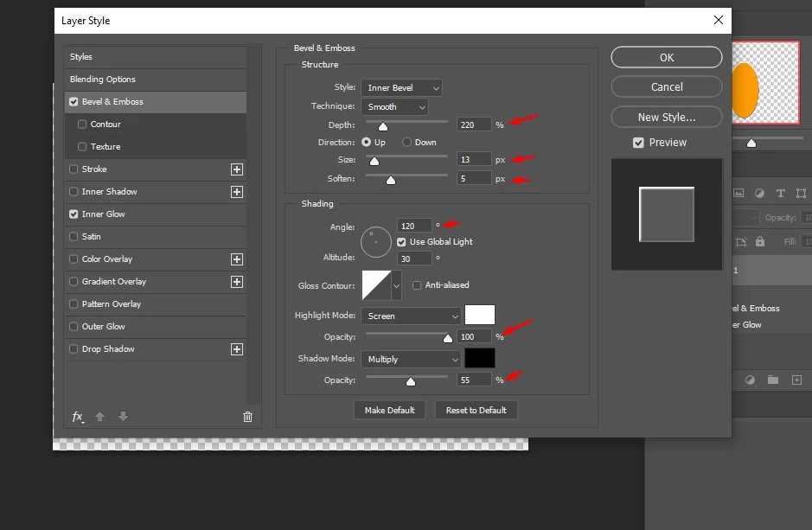Open the Gloss Contour picker arrow
Viewport: 812px width, 530px height.
[x=396, y=285]
